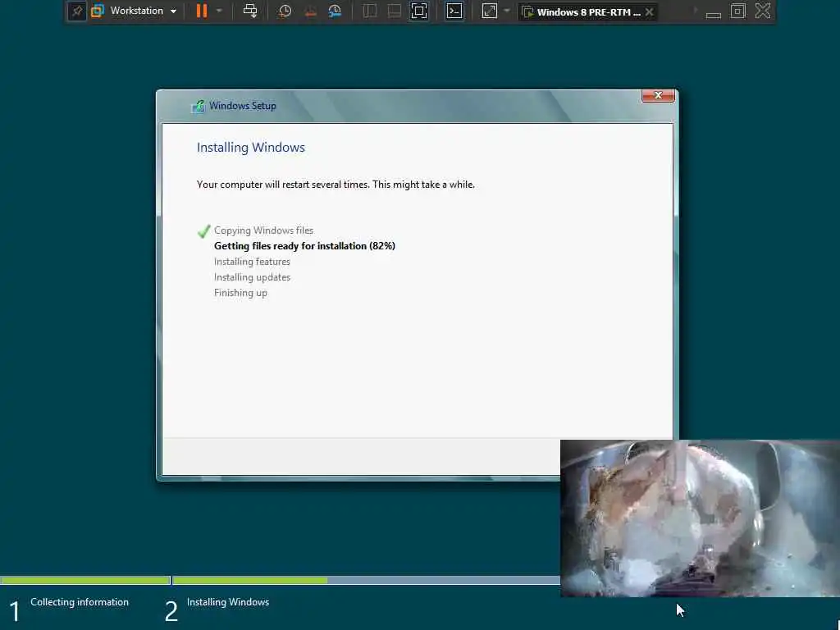Unpin the VMware fullscreen toolbar
The width and height of the screenshot is (840, 630).
click(x=77, y=11)
